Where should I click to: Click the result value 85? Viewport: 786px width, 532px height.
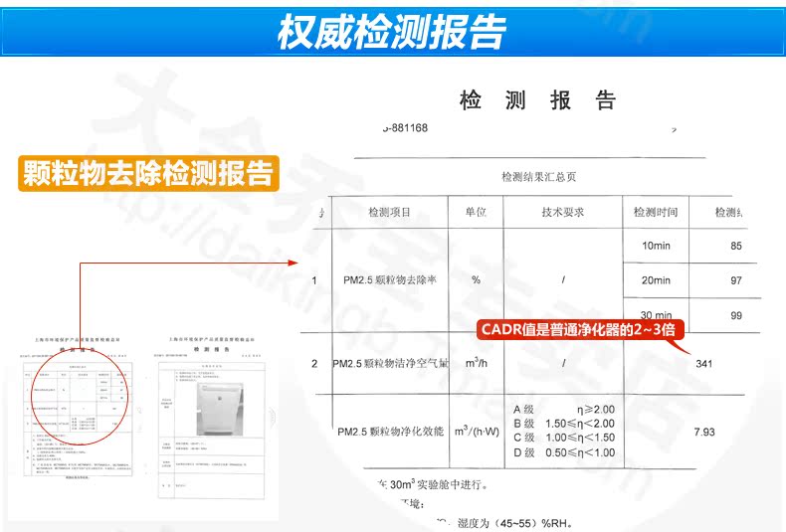(x=736, y=246)
